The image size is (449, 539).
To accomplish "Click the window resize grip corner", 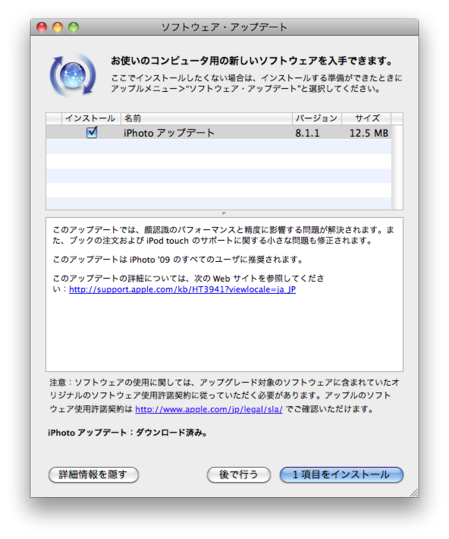I will point(414,492).
